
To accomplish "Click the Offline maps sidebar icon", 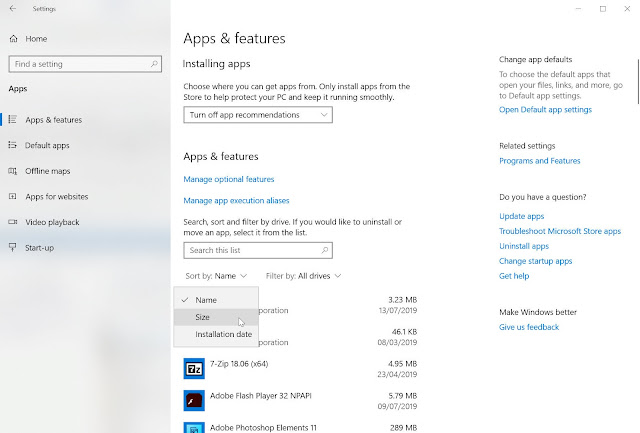I will coord(12,171).
